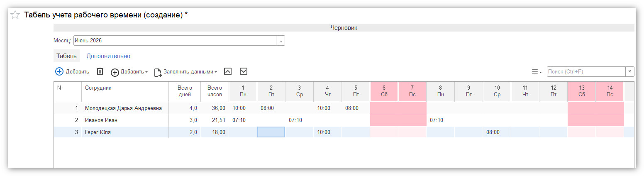Select the pink 13 Сб column header
The width and height of the screenshot is (644, 176).
581,92
